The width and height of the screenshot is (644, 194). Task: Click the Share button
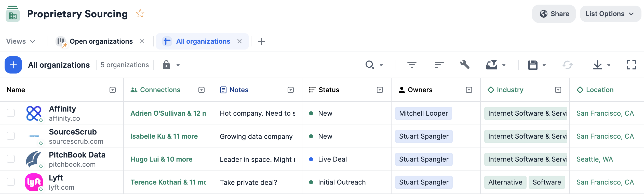click(x=554, y=14)
